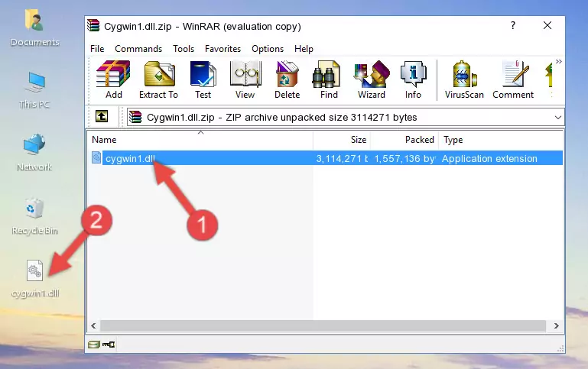Open the Tools menu
This screenshot has width=588, height=369.
(x=184, y=49)
